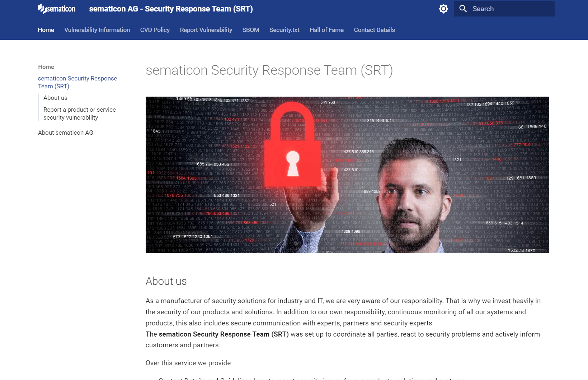
Task: Open the Home tab
Action: 46,30
